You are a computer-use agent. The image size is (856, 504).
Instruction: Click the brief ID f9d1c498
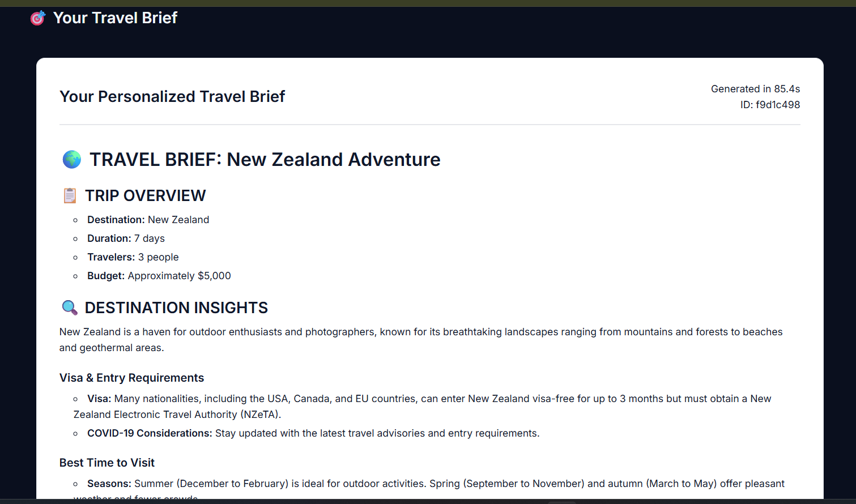[770, 105]
